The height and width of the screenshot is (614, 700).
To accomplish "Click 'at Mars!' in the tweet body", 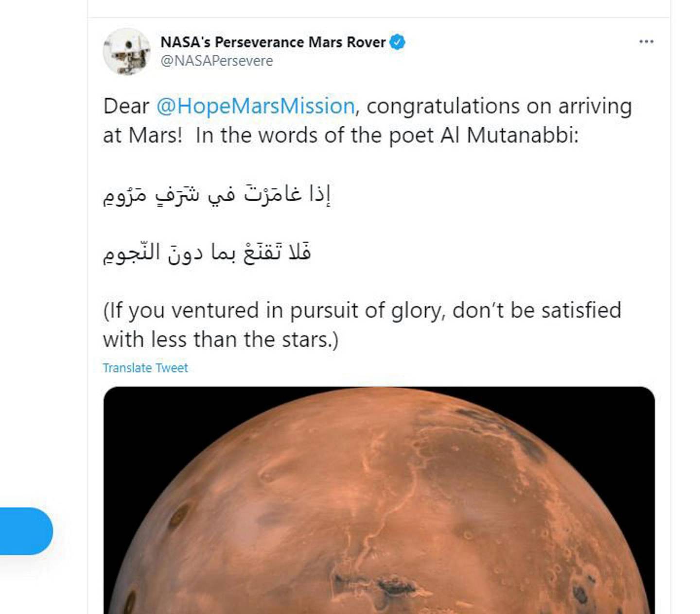I will (142, 136).
